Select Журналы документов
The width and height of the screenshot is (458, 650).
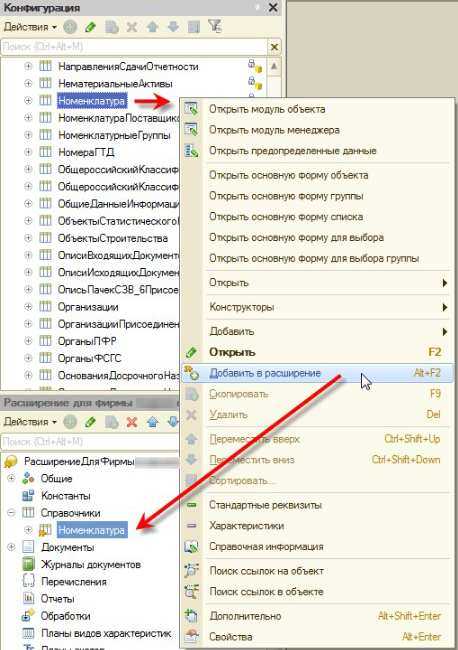[x=91, y=565]
